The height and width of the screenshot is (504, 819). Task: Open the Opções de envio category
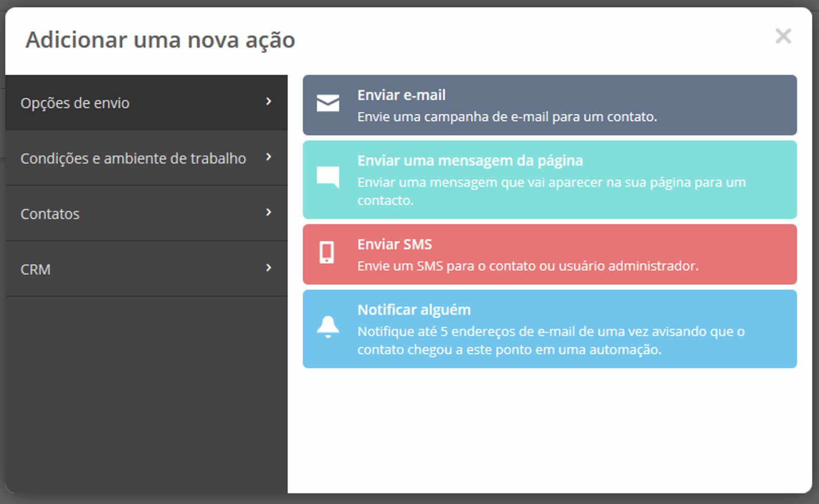tap(146, 103)
